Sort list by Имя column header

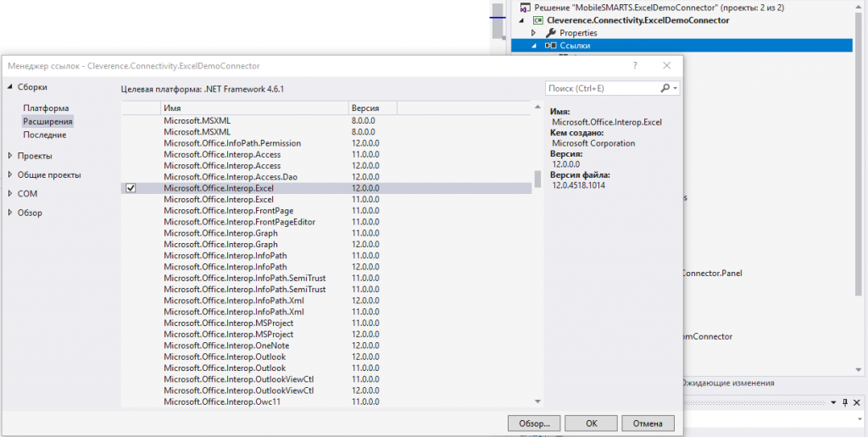tap(254, 108)
